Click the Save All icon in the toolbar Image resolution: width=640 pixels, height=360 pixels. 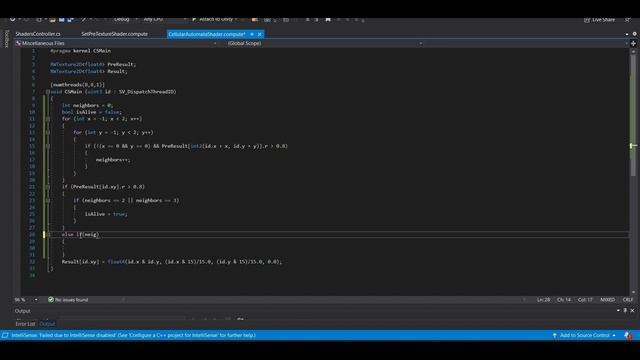point(71,19)
